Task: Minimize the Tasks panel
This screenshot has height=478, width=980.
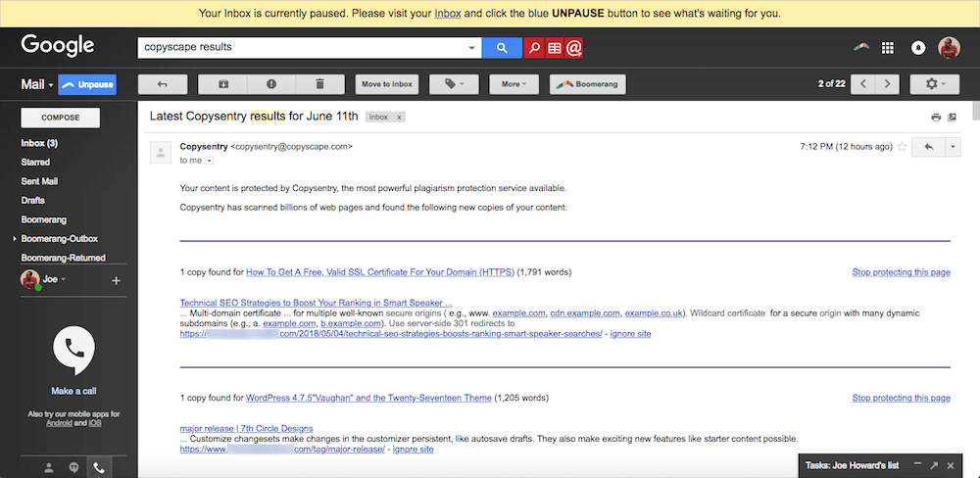Action: (917, 465)
